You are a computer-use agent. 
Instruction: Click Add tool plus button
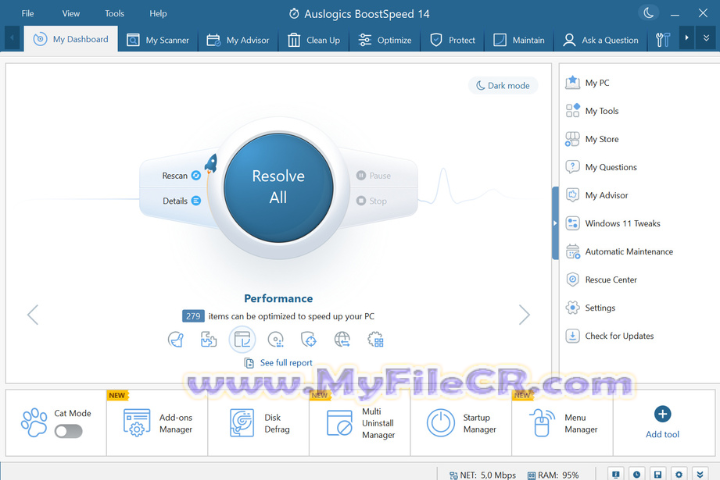(662, 414)
